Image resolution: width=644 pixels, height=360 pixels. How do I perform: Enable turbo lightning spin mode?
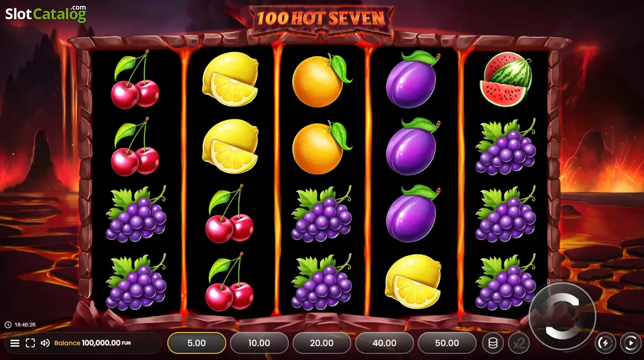[x=605, y=343]
